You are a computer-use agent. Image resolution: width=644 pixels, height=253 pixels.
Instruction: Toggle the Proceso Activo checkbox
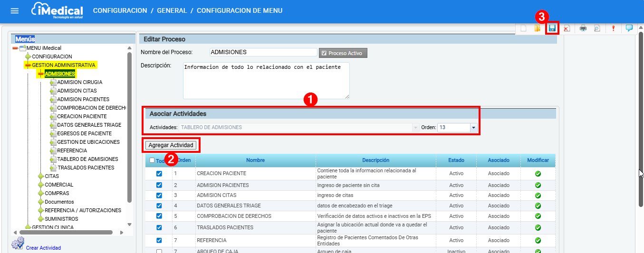(324, 53)
